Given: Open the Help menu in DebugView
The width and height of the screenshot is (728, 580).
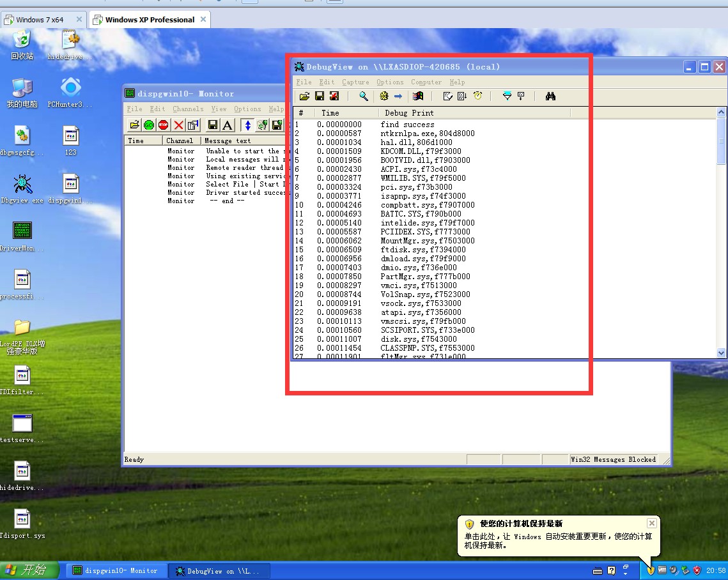Looking at the screenshot, I should [x=457, y=82].
